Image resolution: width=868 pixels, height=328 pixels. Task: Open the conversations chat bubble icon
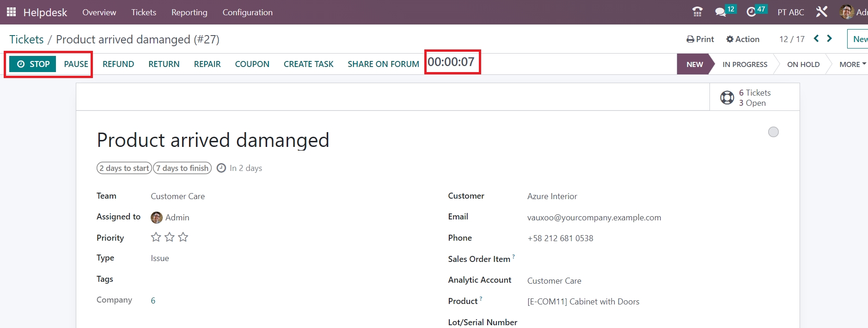point(720,12)
